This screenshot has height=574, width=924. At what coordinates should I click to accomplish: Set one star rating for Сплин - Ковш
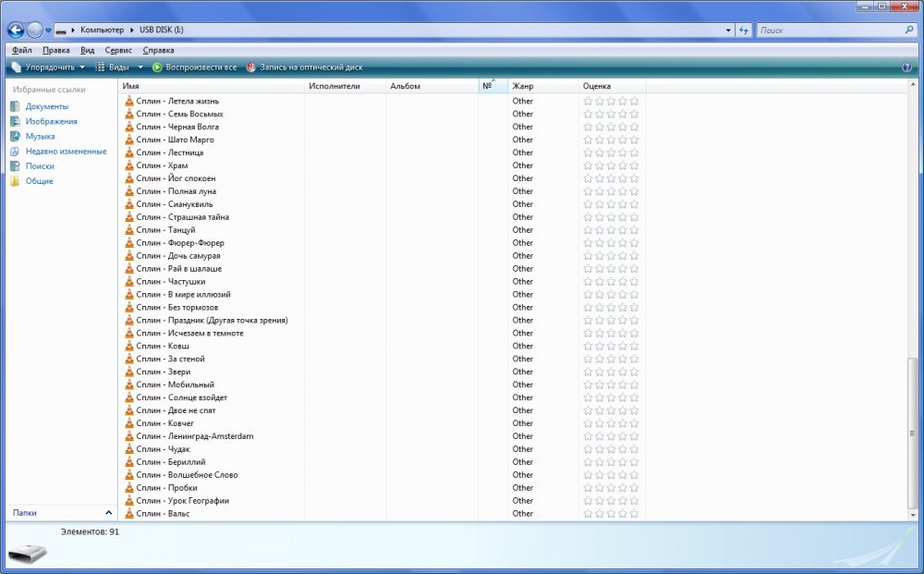[x=588, y=346]
